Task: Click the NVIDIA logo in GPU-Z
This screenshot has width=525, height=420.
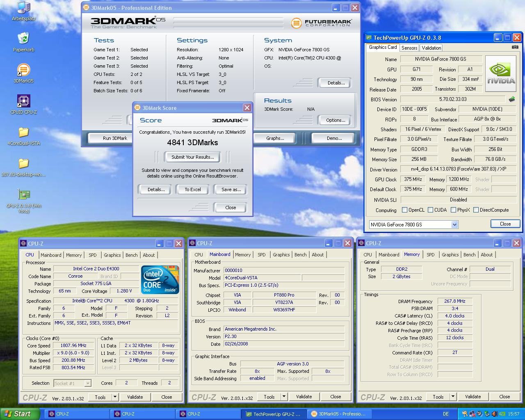Action: (501, 73)
